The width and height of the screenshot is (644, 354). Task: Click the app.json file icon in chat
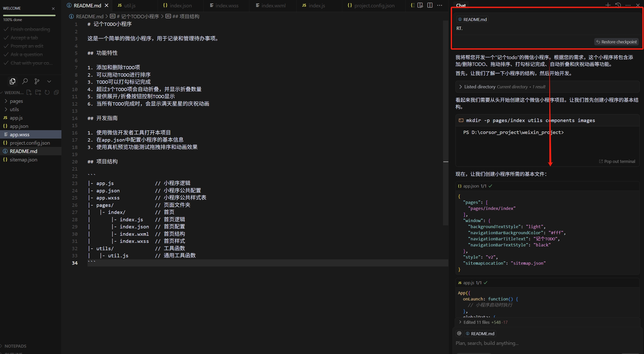(x=460, y=186)
